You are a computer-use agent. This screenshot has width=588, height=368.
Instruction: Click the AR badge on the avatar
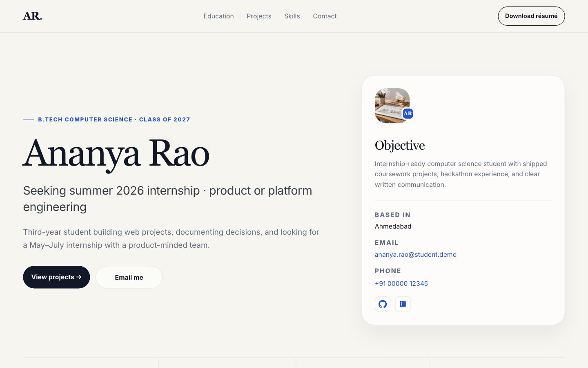408,114
